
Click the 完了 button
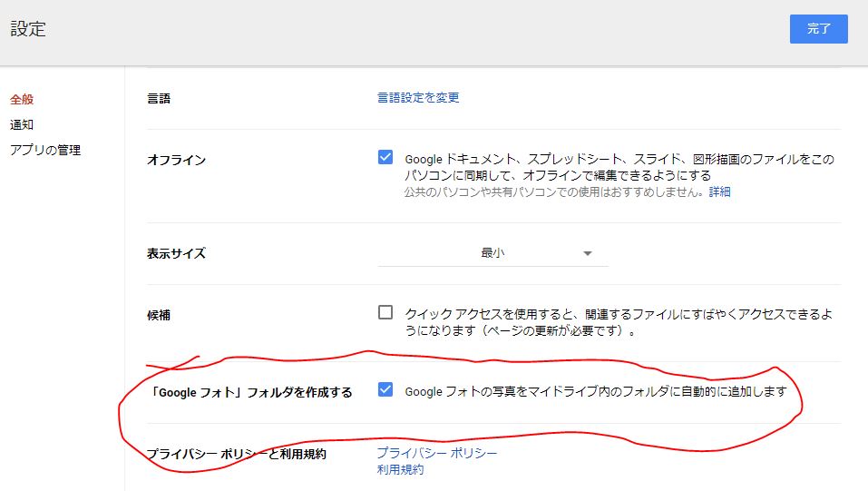tap(818, 29)
